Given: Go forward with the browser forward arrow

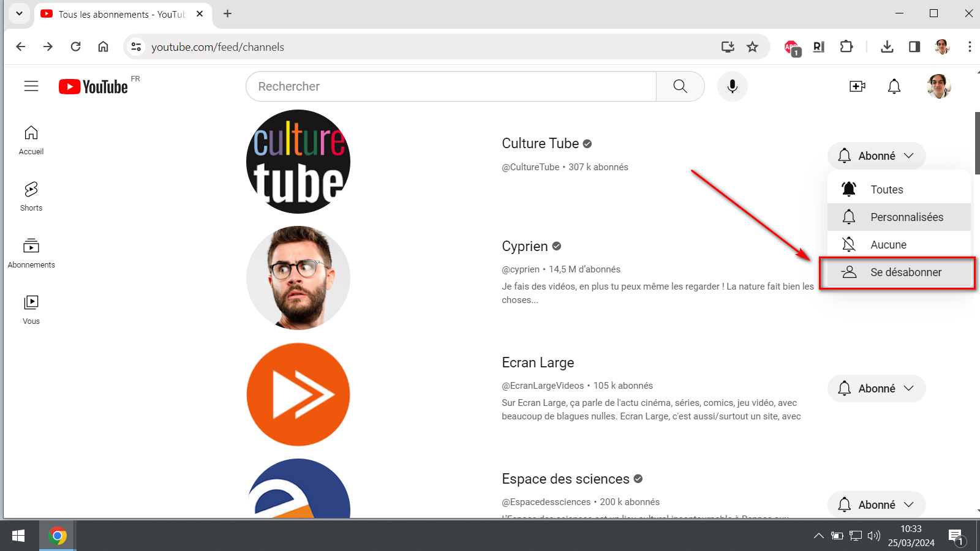Looking at the screenshot, I should tap(48, 47).
